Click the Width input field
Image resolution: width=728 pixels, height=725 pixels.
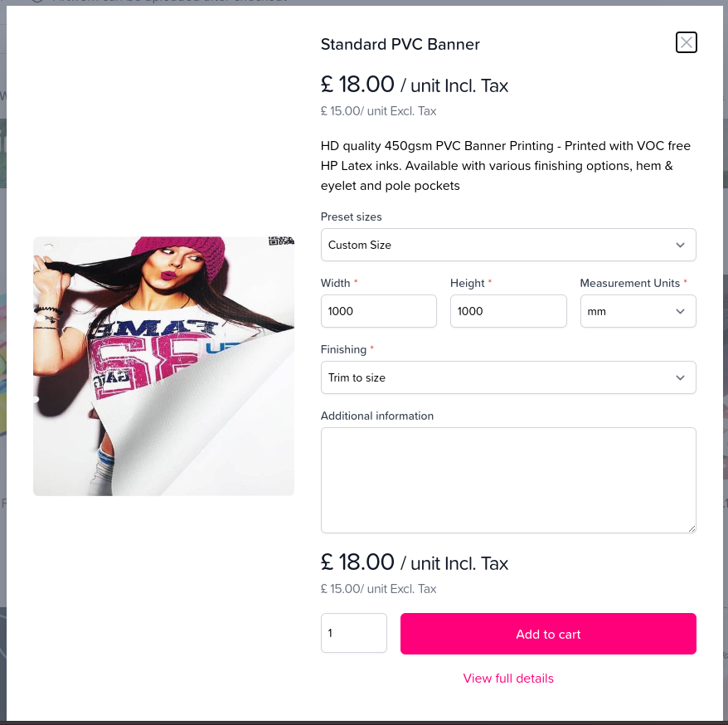pos(378,311)
